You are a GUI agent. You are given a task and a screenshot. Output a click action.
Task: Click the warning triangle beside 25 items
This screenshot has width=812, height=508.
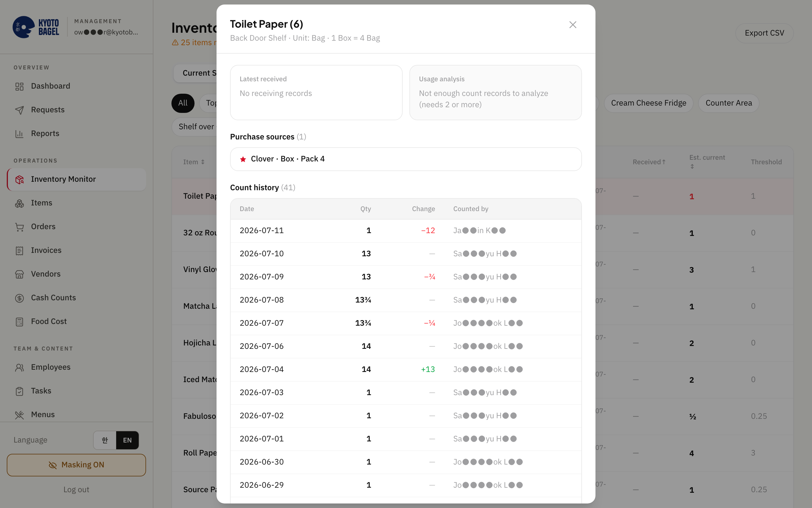pos(175,43)
